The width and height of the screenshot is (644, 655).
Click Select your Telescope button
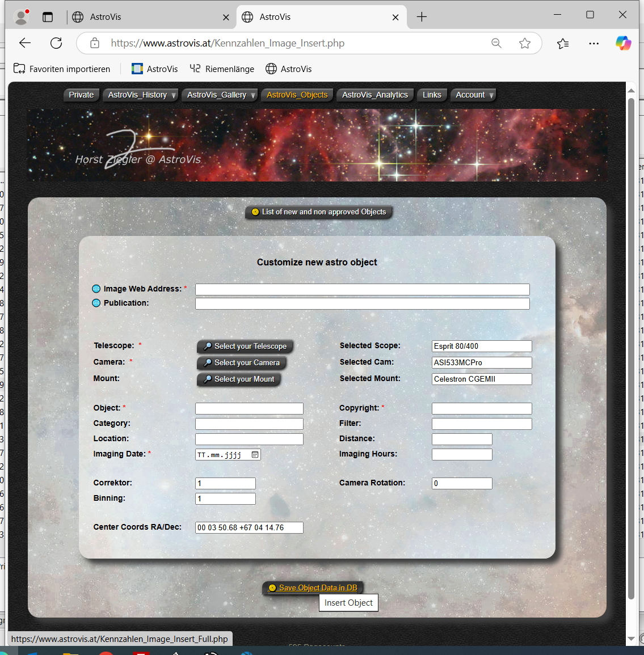coord(245,346)
